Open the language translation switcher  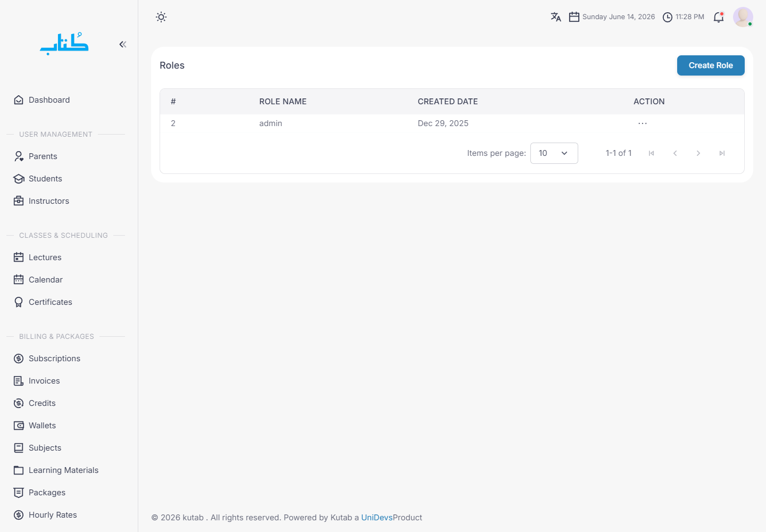[556, 17]
